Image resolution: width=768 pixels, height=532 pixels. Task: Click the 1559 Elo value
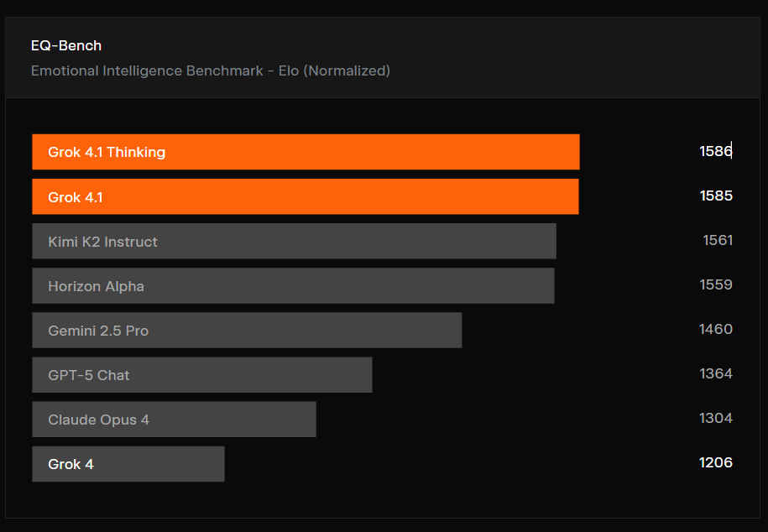click(x=715, y=284)
